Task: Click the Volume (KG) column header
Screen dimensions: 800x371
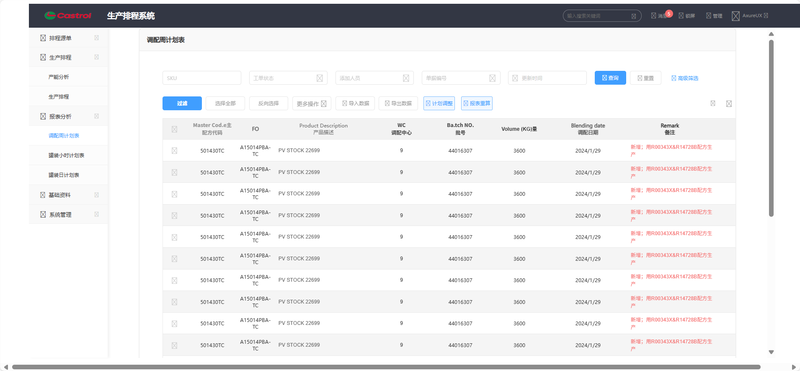Action: (x=519, y=129)
